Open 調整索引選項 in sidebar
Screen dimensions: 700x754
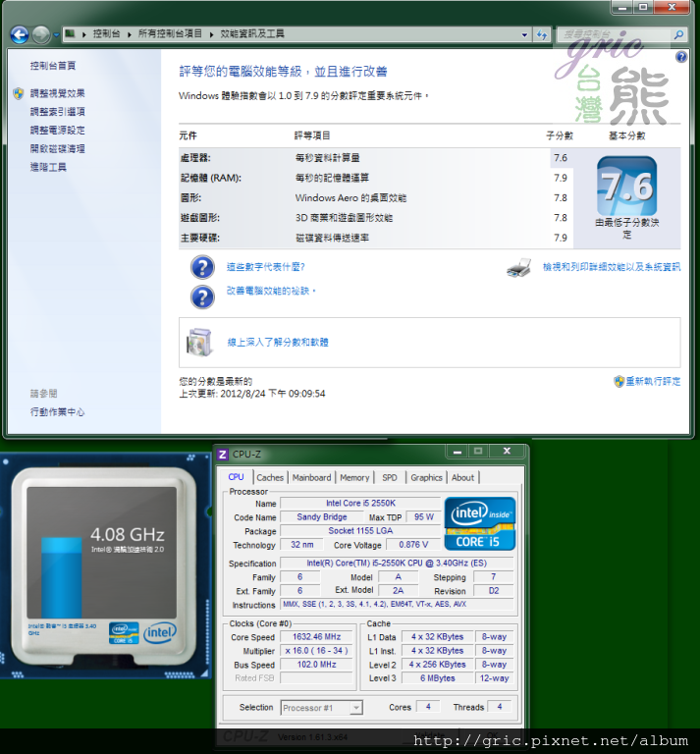[x=58, y=112]
